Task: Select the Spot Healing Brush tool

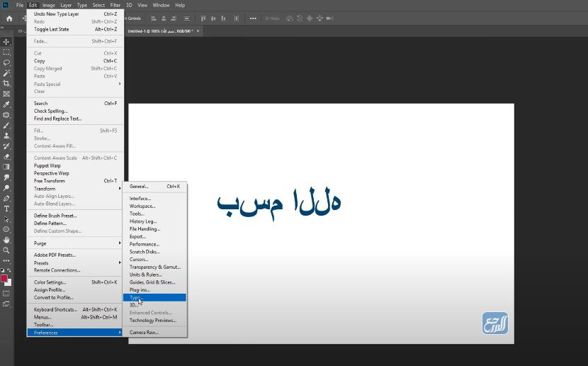Action: (6, 115)
